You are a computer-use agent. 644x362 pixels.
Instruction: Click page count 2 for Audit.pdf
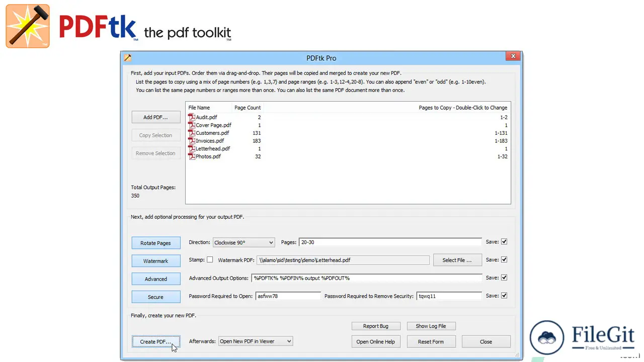click(x=259, y=117)
